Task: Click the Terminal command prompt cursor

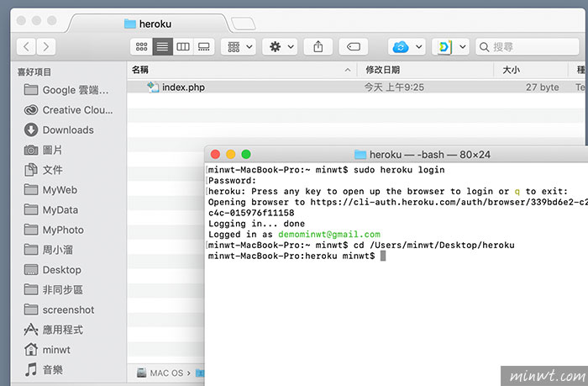Action: 383,256
